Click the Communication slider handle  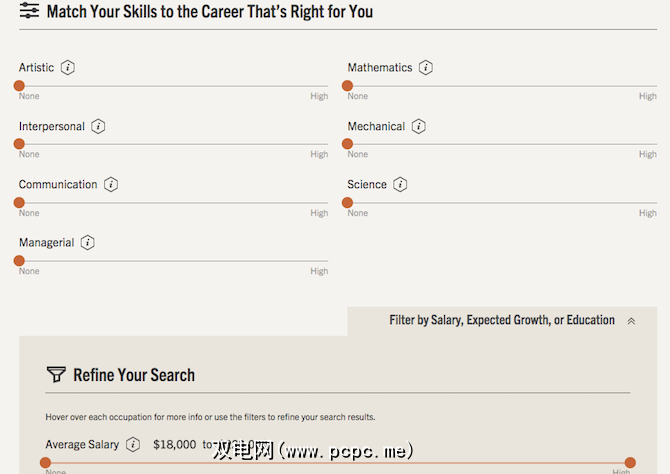19,202
